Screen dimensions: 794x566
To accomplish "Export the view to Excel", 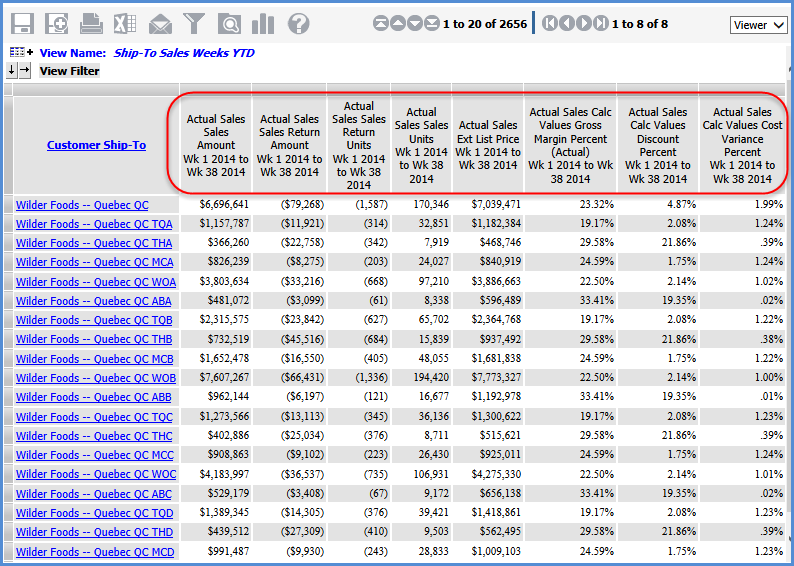I will click(125, 24).
